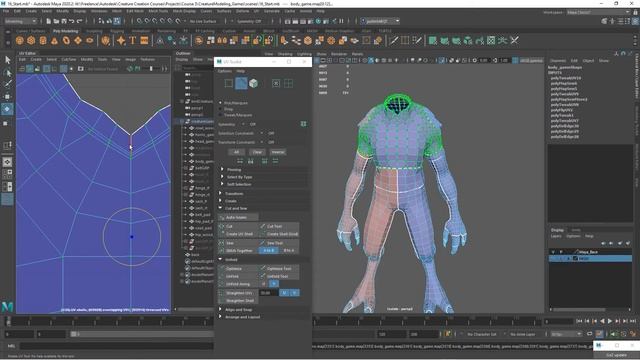The width and height of the screenshot is (640, 360).
Task: Click the Cut Tool button
Action: click(279, 226)
